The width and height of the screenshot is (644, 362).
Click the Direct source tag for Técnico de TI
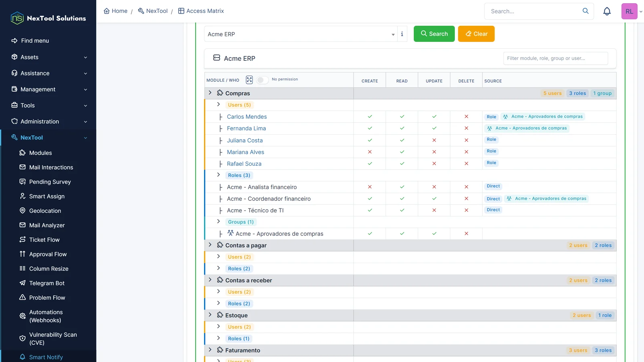493,210
